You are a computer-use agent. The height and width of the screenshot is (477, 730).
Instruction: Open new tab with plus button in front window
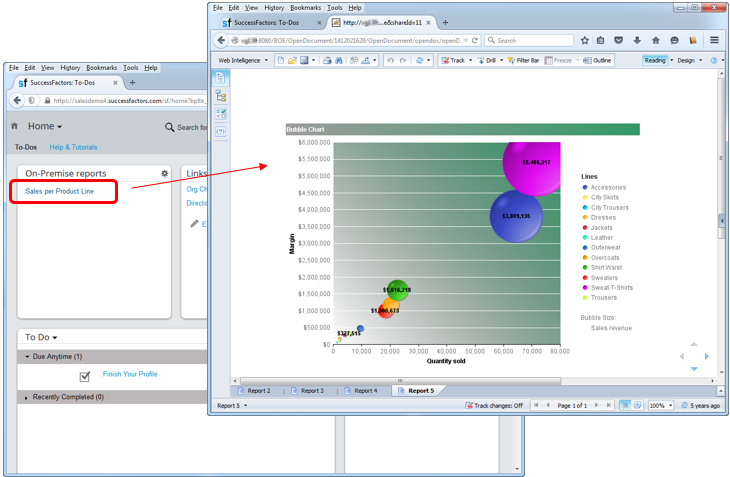(x=445, y=22)
